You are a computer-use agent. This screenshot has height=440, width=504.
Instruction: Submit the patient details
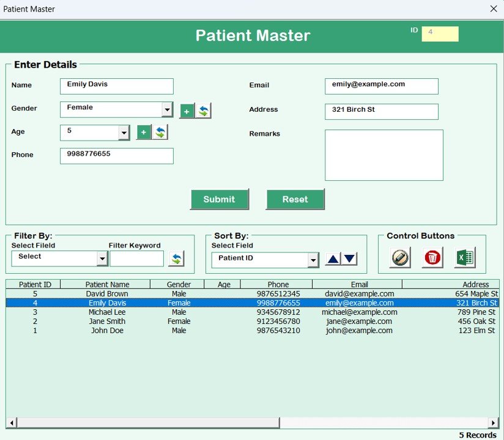220,199
